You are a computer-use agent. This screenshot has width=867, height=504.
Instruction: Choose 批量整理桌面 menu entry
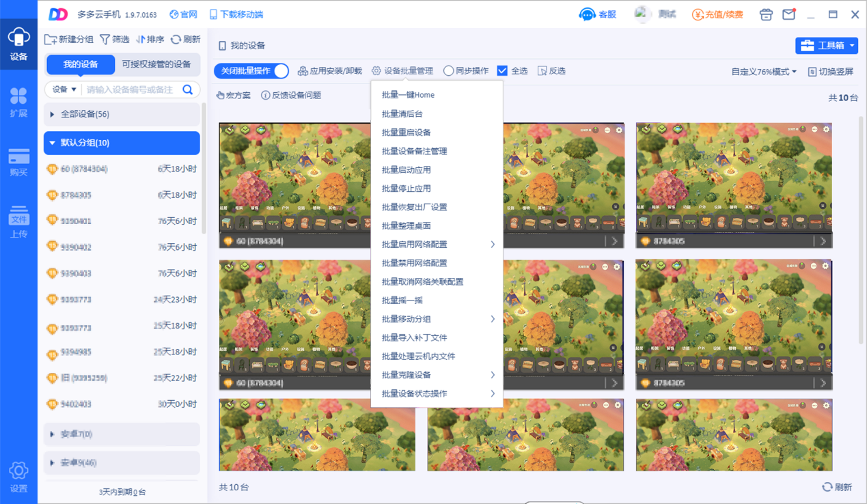(x=437, y=225)
